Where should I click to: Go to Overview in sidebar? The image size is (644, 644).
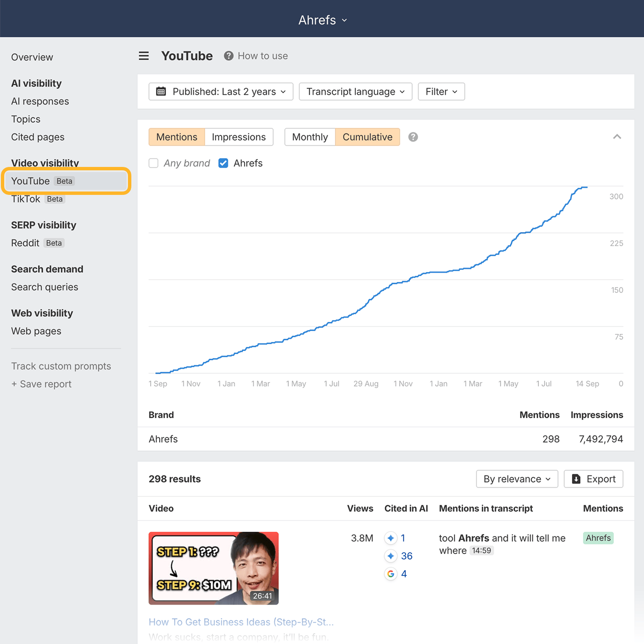[x=32, y=57]
